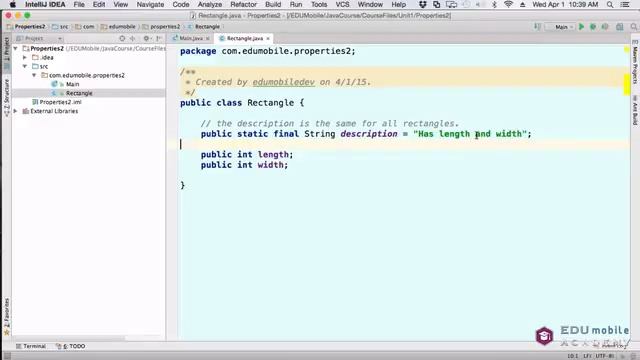Open the Notification Center icon
Screen dimensions: 640x360
tap(625, 4)
